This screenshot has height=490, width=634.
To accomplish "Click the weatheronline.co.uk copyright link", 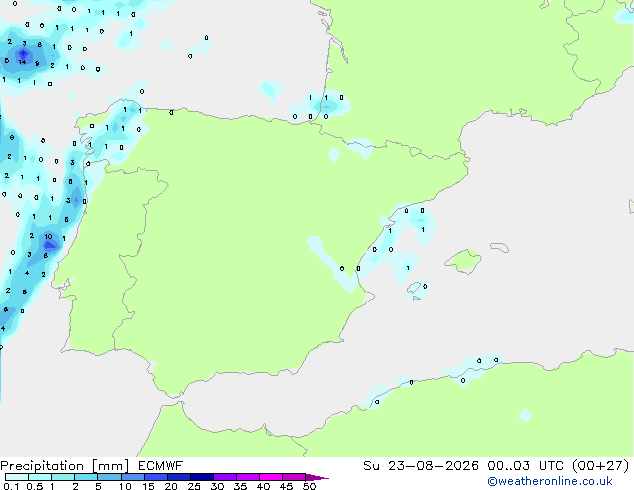I will coord(550,481).
